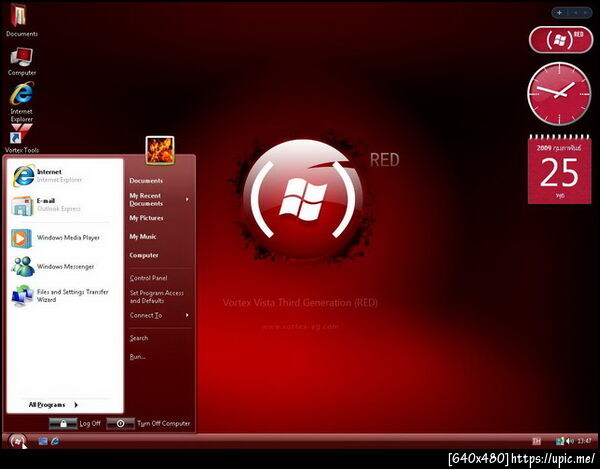Image resolution: width=600 pixels, height=469 pixels.
Task: Open the Computer desktop icon
Action: [22, 62]
